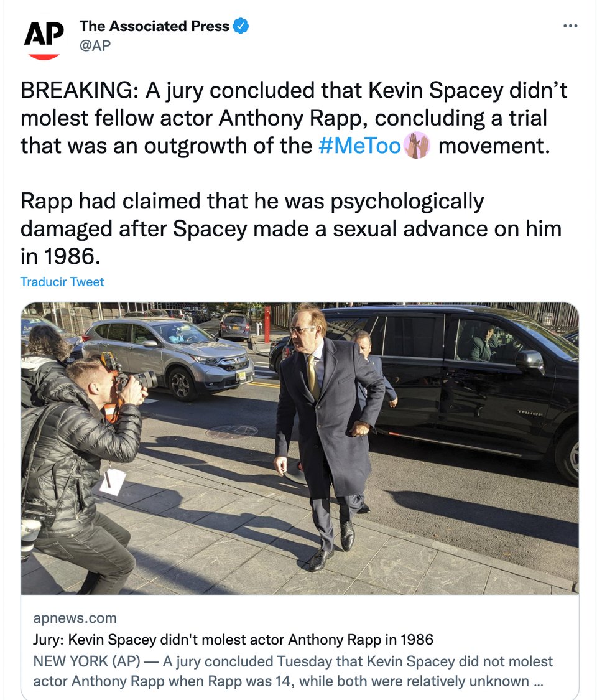
Task: Open The Associated Press display name
Action: pos(154,26)
